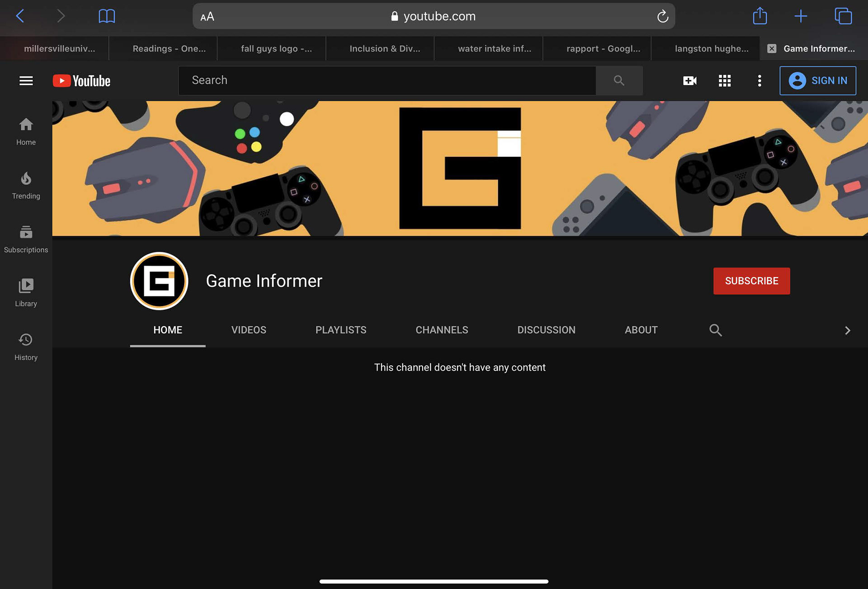
Task: Open the hamburger guide menu
Action: (26, 80)
